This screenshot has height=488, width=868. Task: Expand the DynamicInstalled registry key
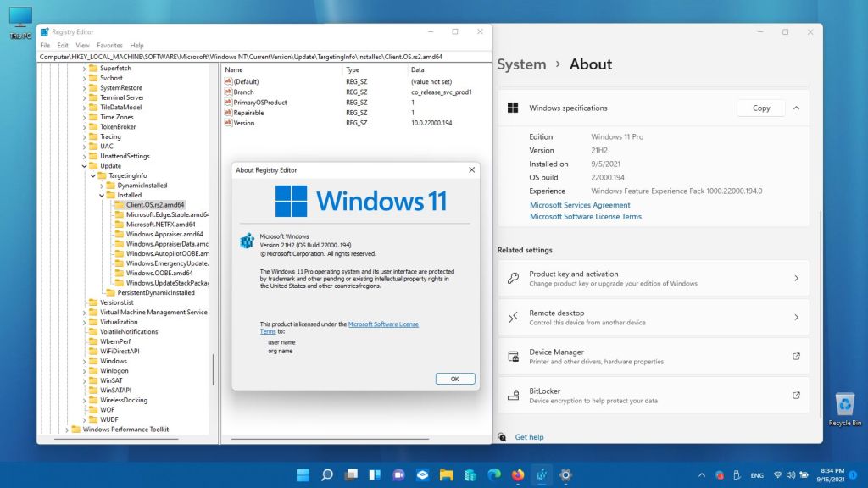coord(103,186)
